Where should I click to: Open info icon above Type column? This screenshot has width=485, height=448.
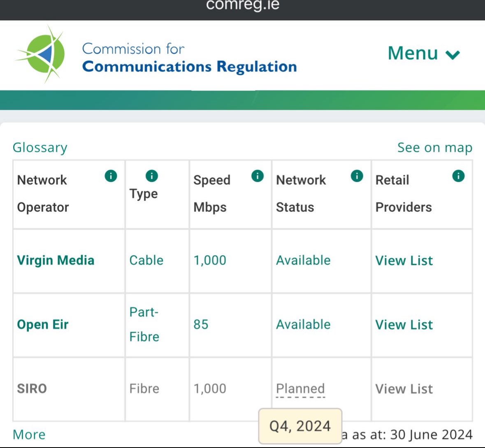pos(151,176)
